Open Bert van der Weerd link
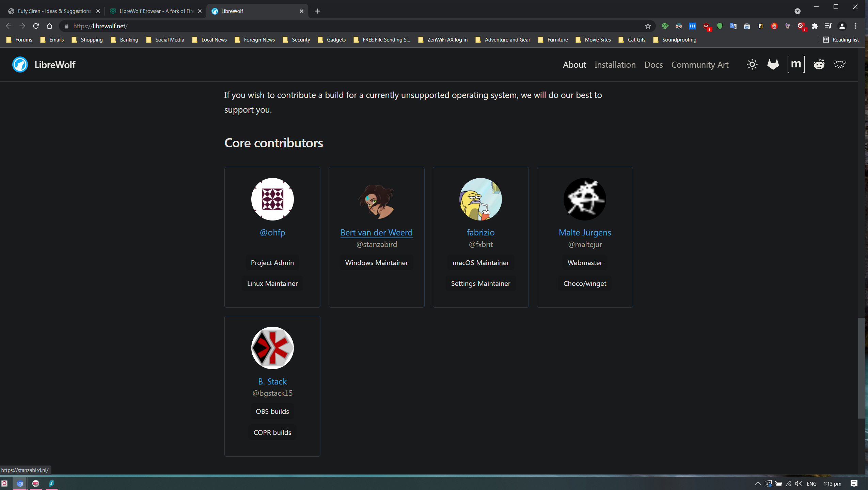This screenshot has width=868, height=490. point(376,232)
